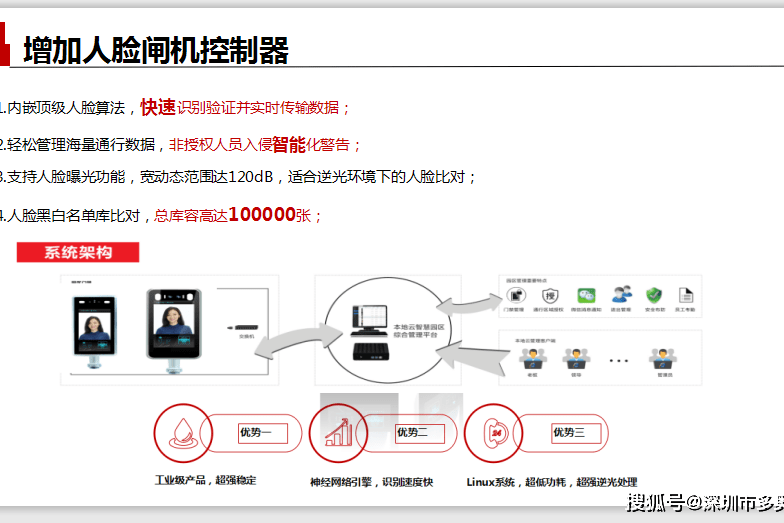
Task: Click the water droplet circle icon
Action: coord(181,433)
